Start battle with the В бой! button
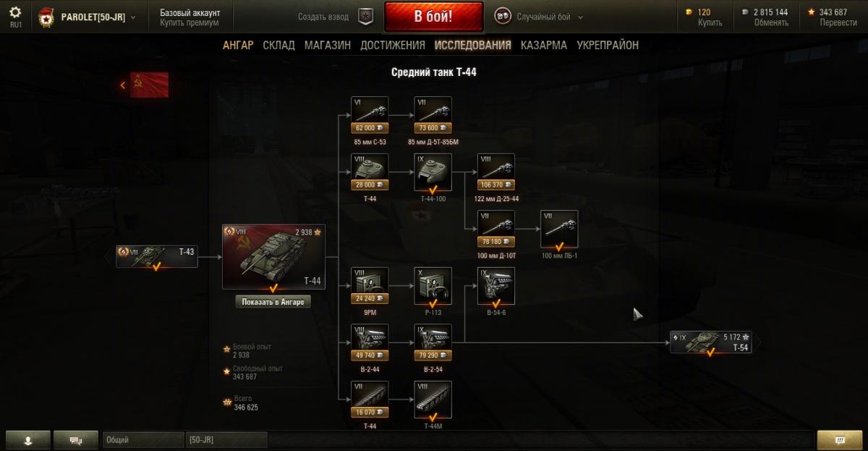The image size is (868, 451). click(x=433, y=16)
